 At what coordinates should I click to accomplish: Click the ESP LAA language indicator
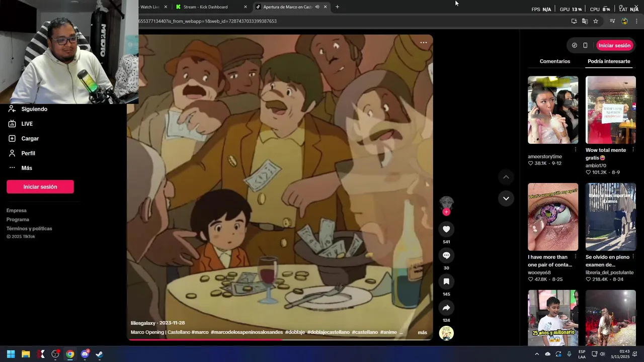tap(582, 354)
